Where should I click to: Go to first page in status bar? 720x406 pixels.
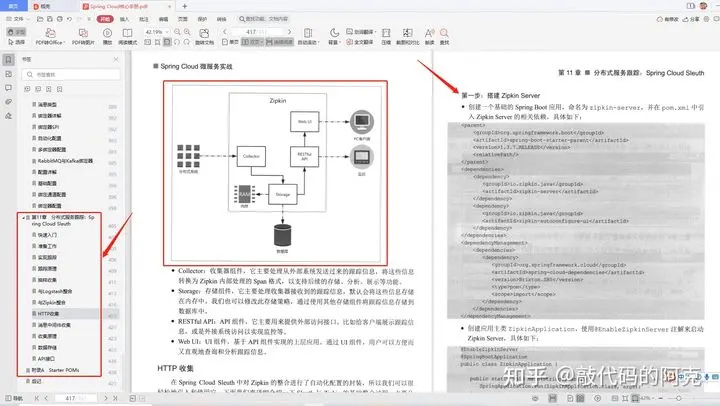pyautogui.click(x=37, y=398)
